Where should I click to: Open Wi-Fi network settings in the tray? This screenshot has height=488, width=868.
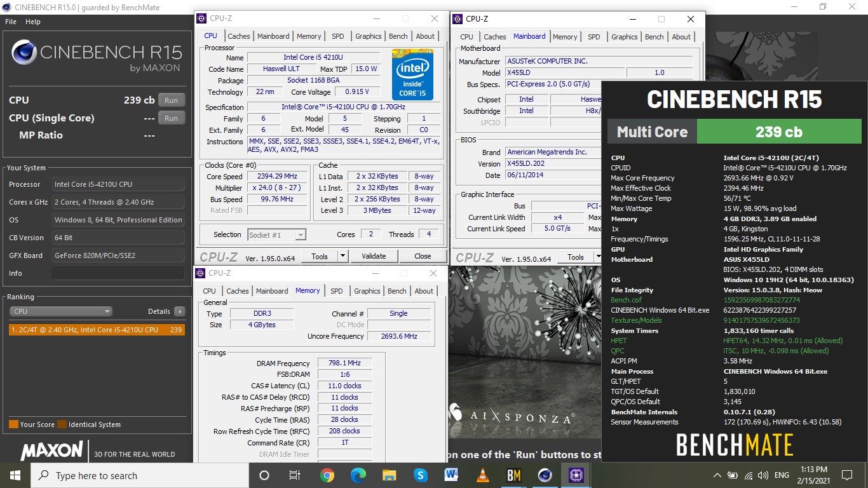click(748, 475)
